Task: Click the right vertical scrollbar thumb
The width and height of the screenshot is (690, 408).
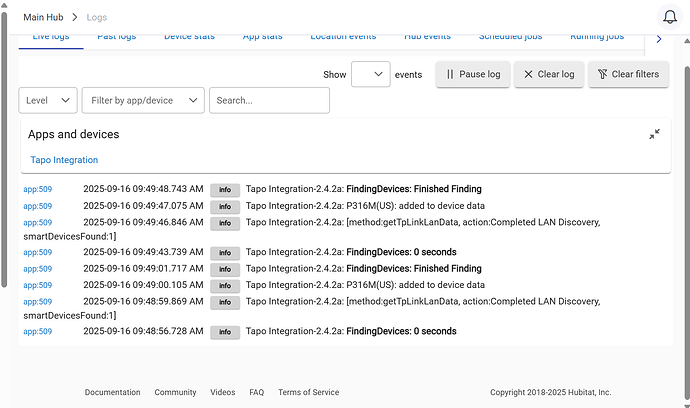Action: pyautogui.click(x=687, y=232)
